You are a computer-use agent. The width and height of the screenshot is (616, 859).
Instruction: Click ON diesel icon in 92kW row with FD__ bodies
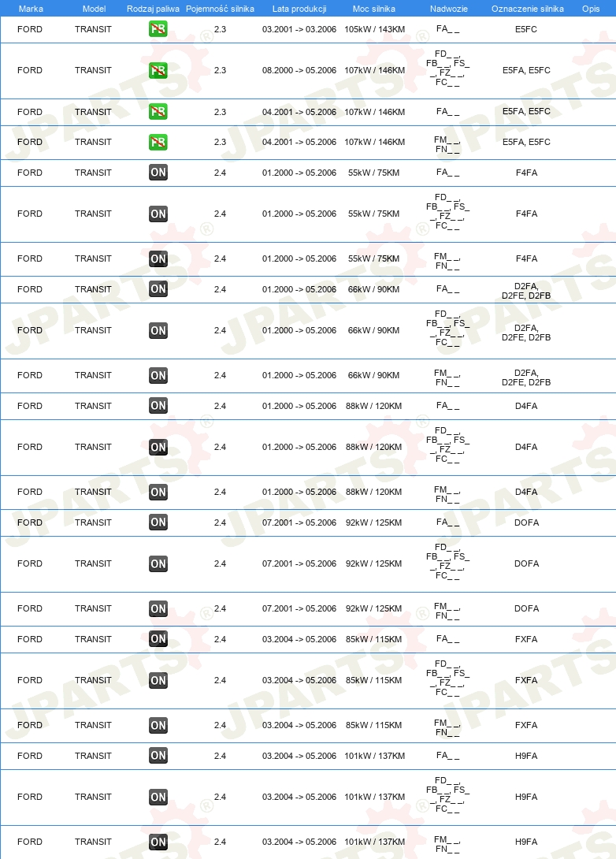pos(158,563)
